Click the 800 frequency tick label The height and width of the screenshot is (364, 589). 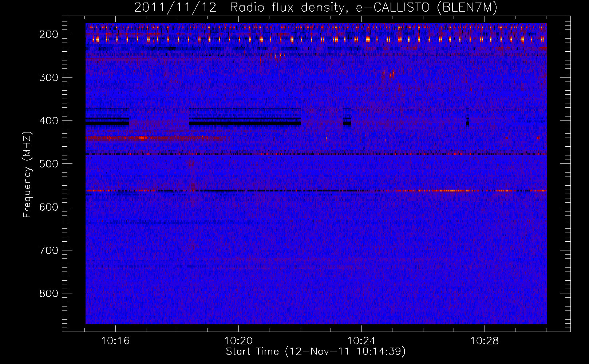click(49, 293)
